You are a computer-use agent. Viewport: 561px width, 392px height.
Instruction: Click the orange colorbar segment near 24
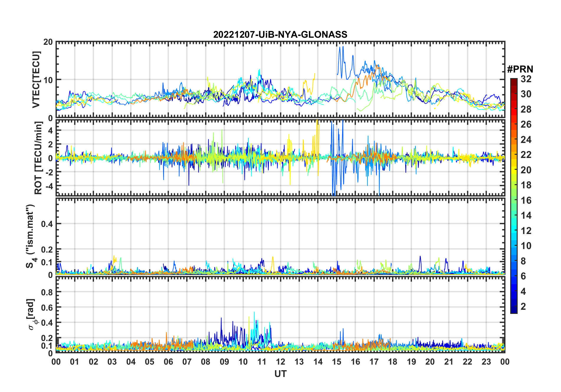click(x=514, y=140)
